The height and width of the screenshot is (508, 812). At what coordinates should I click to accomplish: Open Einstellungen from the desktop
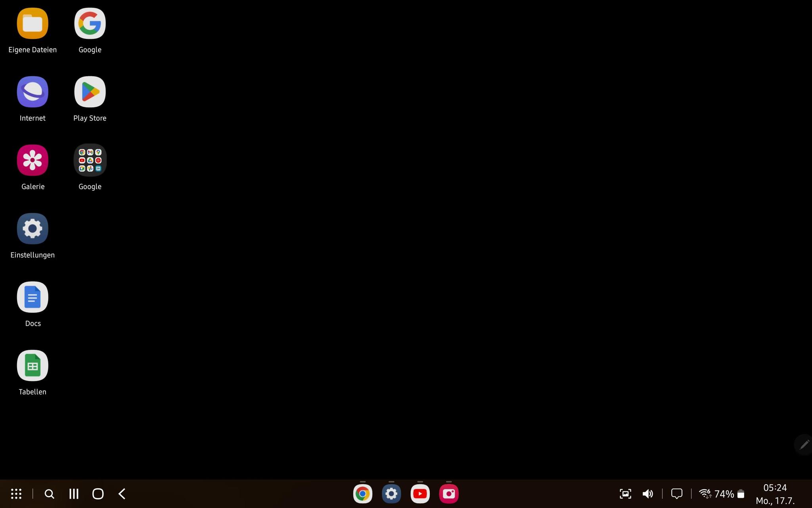(x=33, y=229)
